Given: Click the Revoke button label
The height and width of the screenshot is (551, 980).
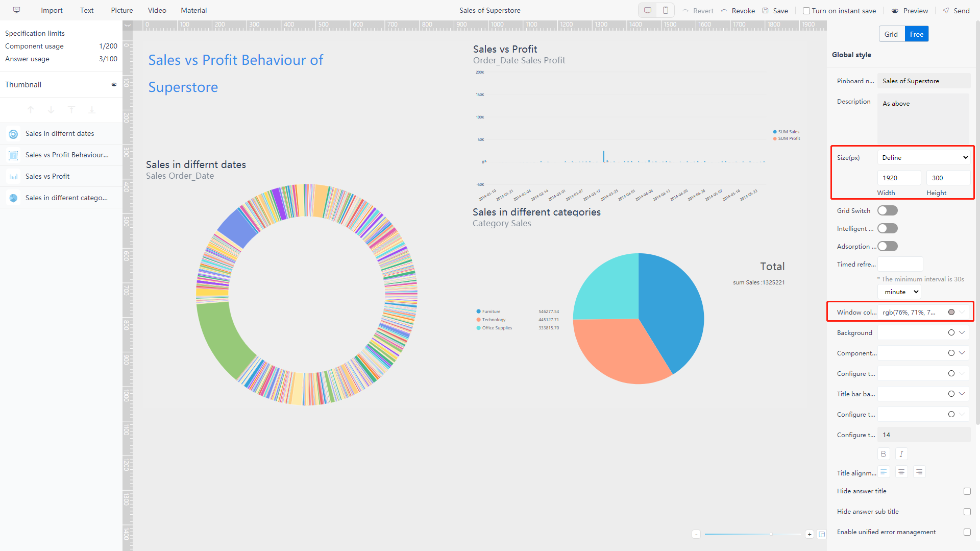Looking at the screenshot, I should click(x=743, y=11).
